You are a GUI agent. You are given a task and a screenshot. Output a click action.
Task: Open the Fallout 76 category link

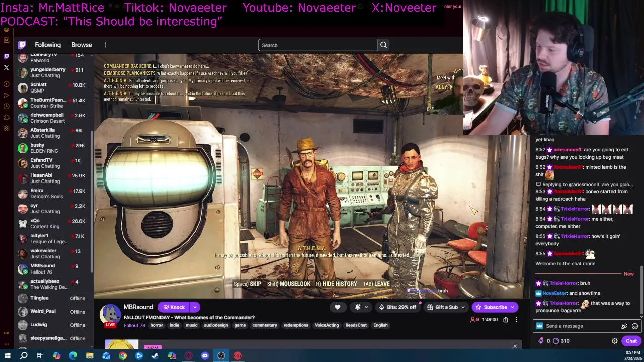(134, 325)
